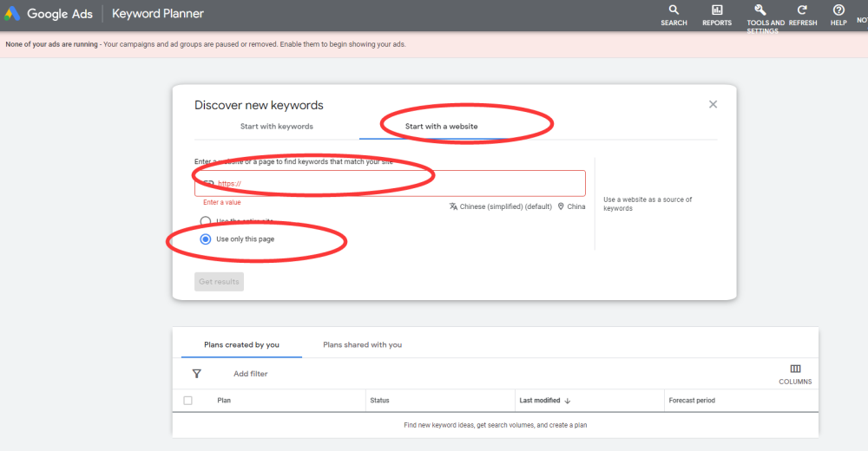Click the Get results button
The height and width of the screenshot is (451, 868).
tap(220, 282)
